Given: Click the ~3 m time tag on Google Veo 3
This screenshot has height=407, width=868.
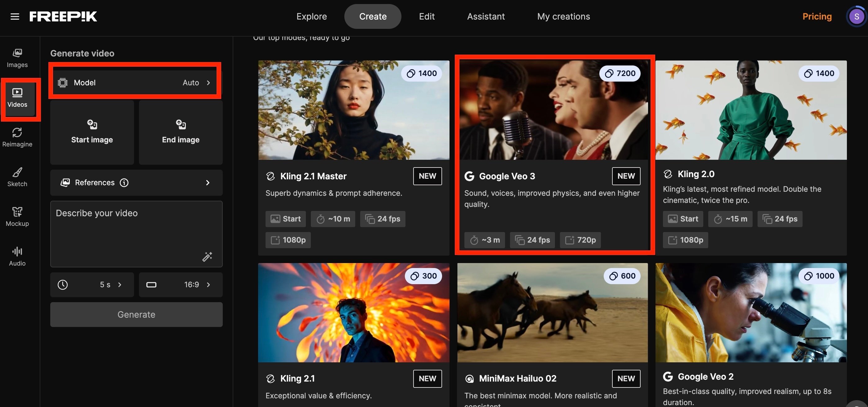Looking at the screenshot, I should (x=485, y=240).
